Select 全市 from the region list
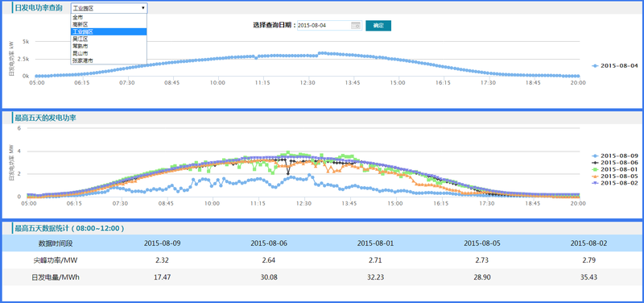The height and width of the screenshot is (303, 644). (x=109, y=17)
